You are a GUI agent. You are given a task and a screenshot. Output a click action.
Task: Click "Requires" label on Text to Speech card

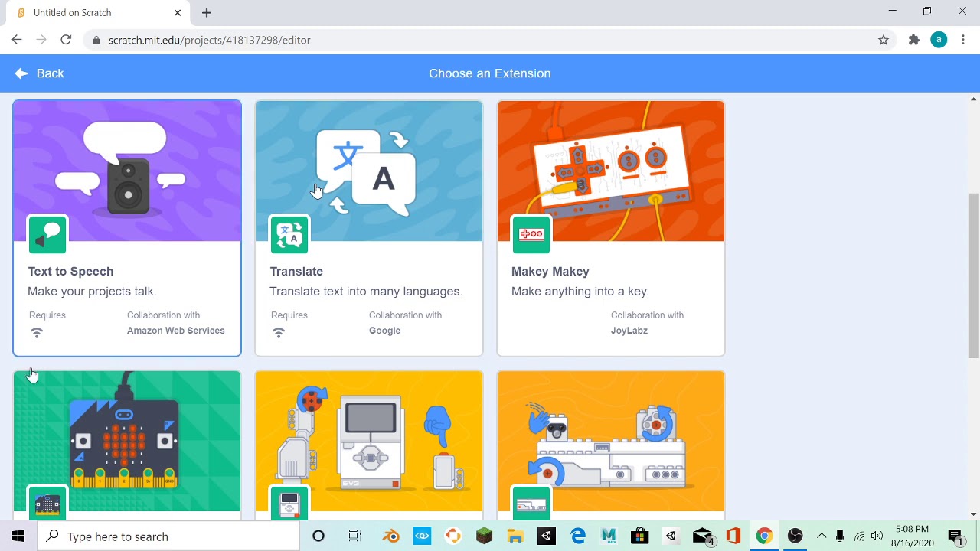coord(47,315)
